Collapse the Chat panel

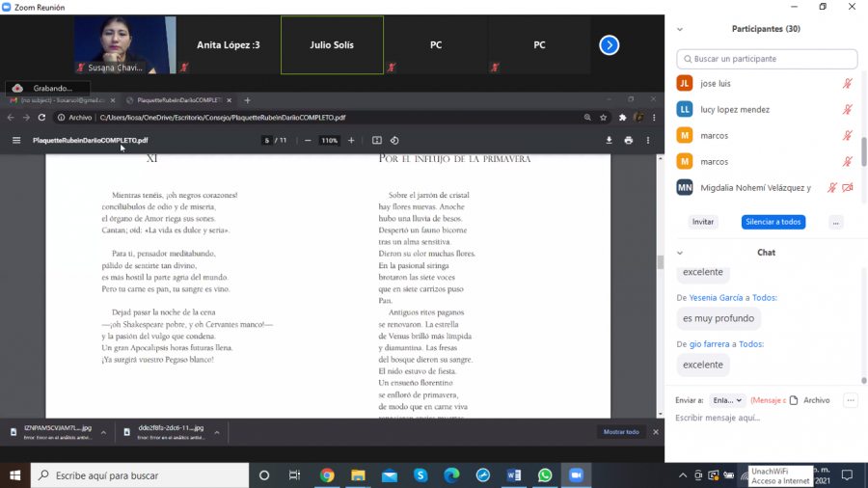click(680, 253)
